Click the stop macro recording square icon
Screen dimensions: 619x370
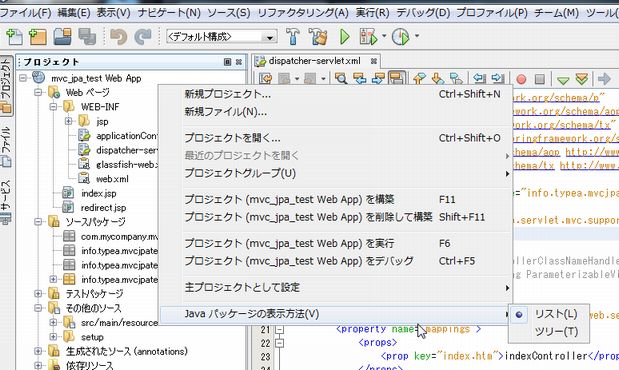coord(540,79)
